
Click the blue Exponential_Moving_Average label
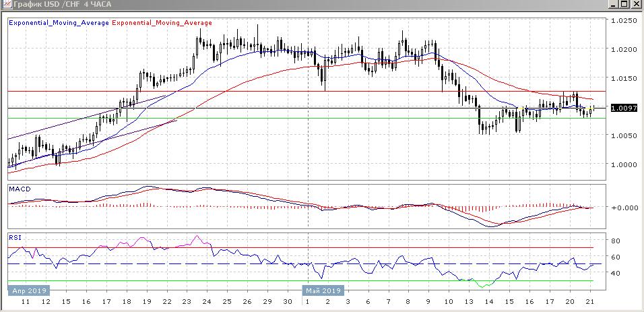(58, 23)
